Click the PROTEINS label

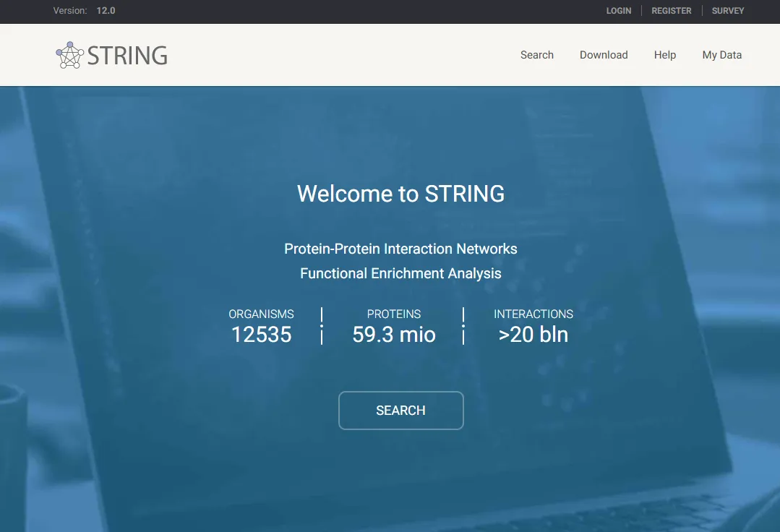(393, 314)
